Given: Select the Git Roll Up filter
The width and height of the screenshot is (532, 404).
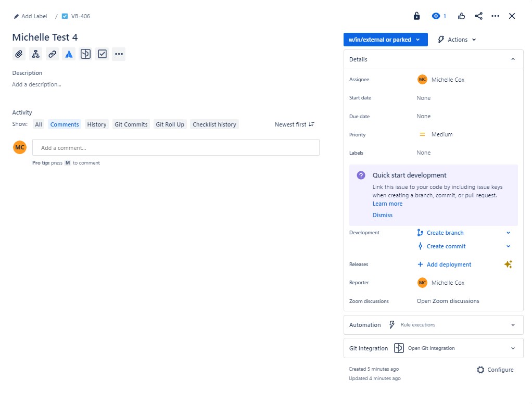Looking at the screenshot, I should pyautogui.click(x=170, y=124).
